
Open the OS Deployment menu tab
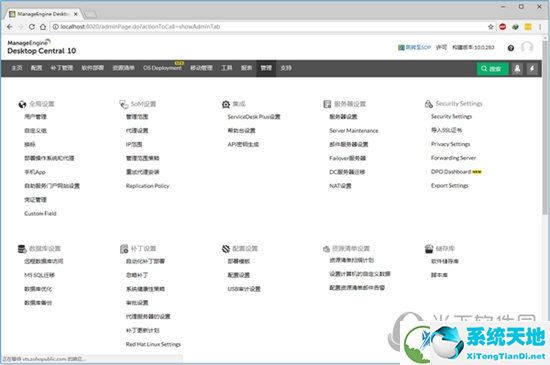click(x=162, y=68)
